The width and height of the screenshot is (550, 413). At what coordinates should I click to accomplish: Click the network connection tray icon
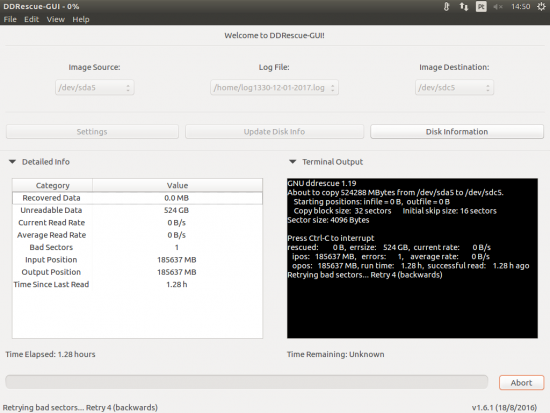click(x=464, y=7)
